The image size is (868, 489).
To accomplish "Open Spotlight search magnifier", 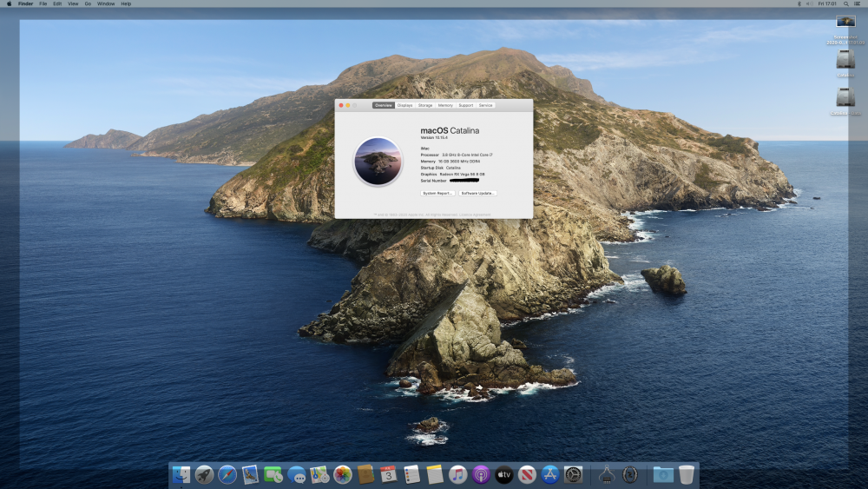I will point(845,3).
